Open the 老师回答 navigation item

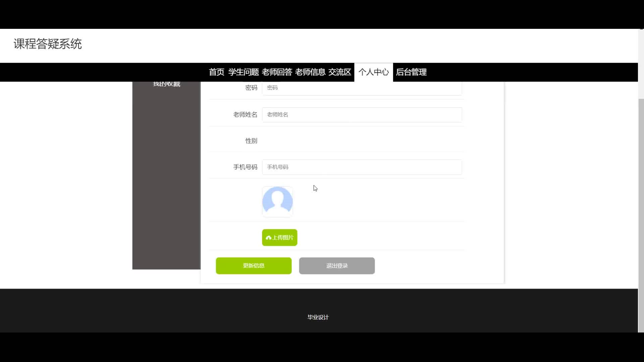(277, 72)
